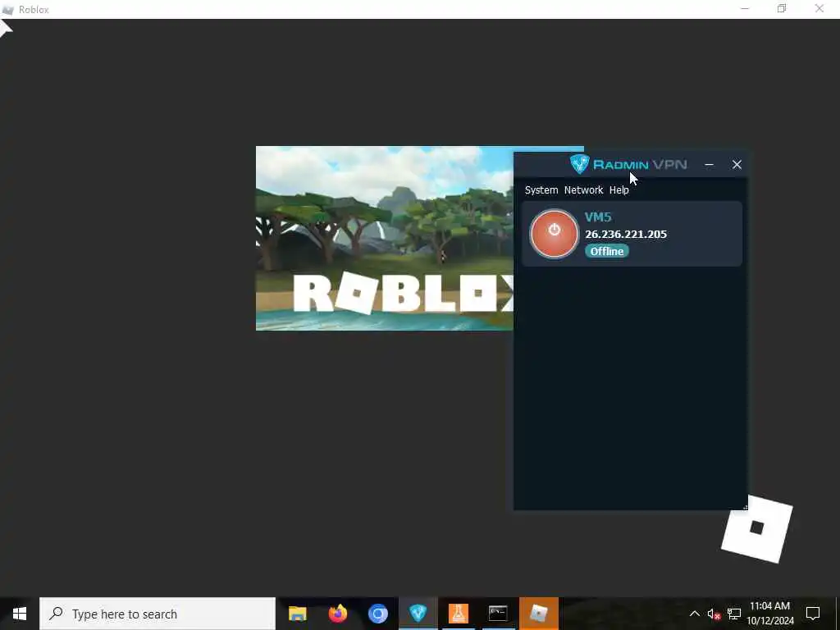
Task: Close the Radmin VPN window
Action: point(737,165)
